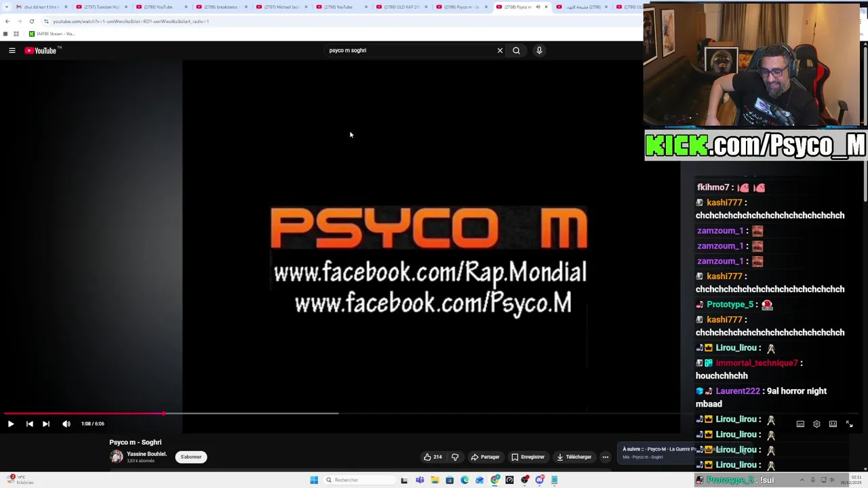The width and height of the screenshot is (868, 488).
Task: View site information icon in the address bar
Action: tap(46, 21)
